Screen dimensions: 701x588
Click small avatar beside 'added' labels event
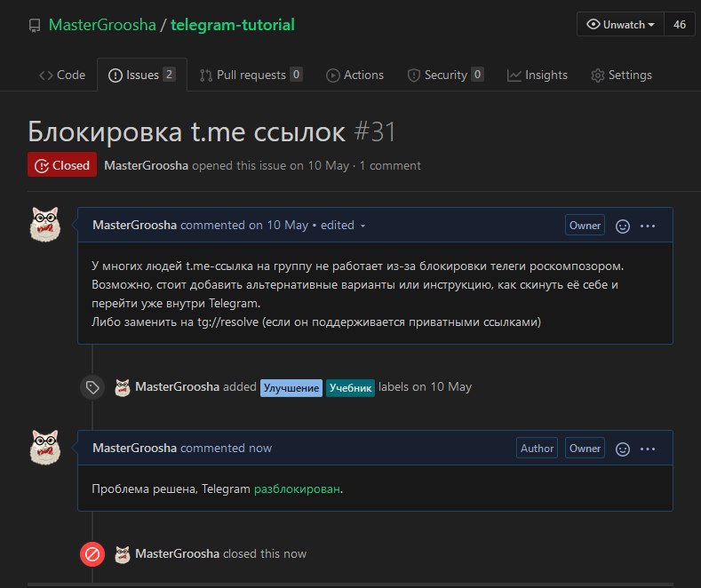click(x=123, y=387)
